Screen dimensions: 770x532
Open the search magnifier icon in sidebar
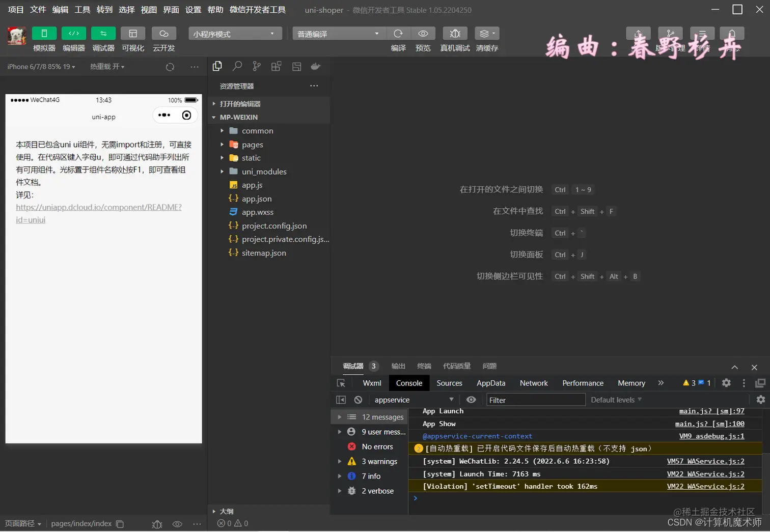point(237,66)
